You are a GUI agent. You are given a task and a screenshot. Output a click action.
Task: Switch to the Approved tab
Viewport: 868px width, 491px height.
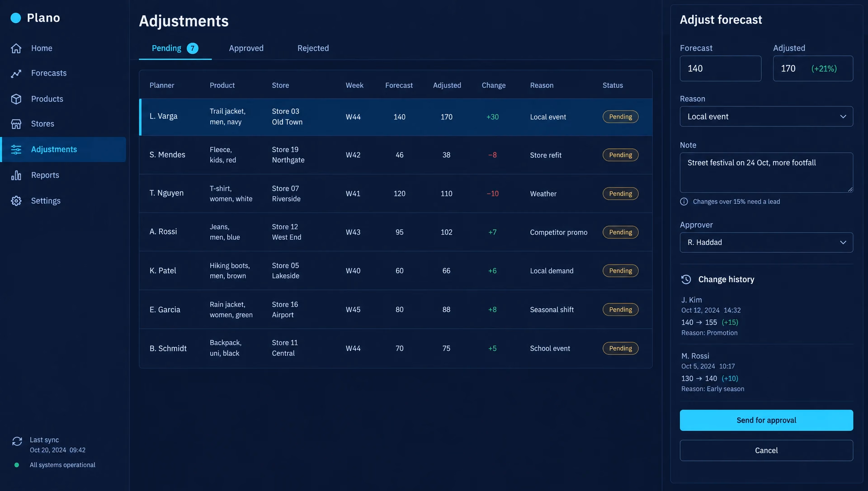click(246, 48)
